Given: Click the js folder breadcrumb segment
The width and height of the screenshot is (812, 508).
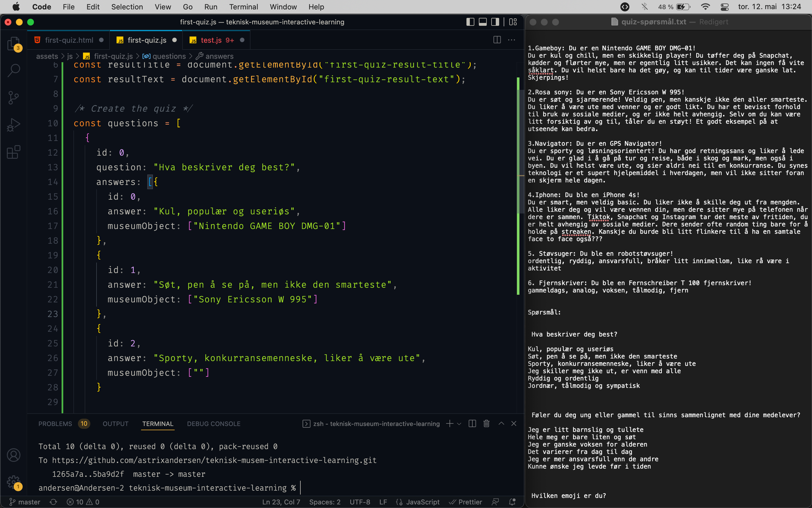Looking at the screenshot, I should coord(70,56).
